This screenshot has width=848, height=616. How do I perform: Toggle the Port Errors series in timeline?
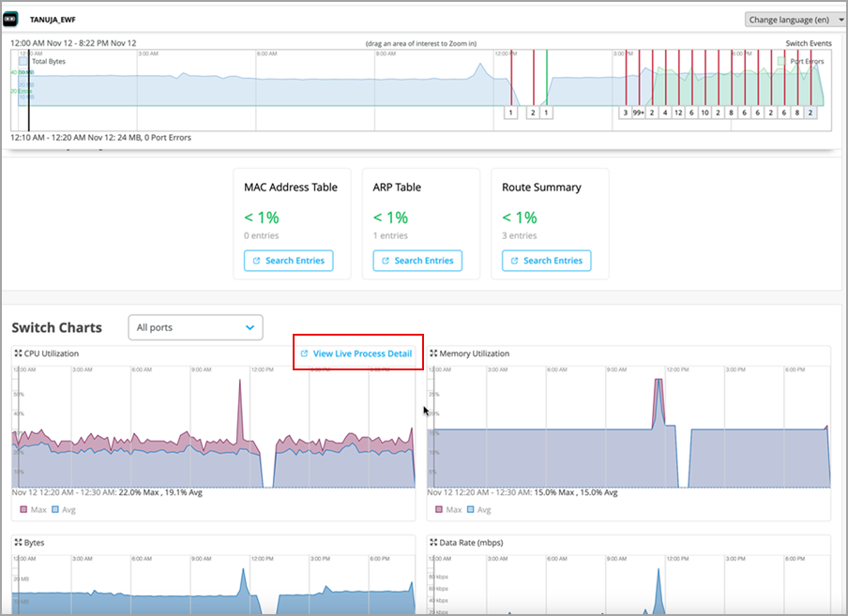tap(781, 61)
